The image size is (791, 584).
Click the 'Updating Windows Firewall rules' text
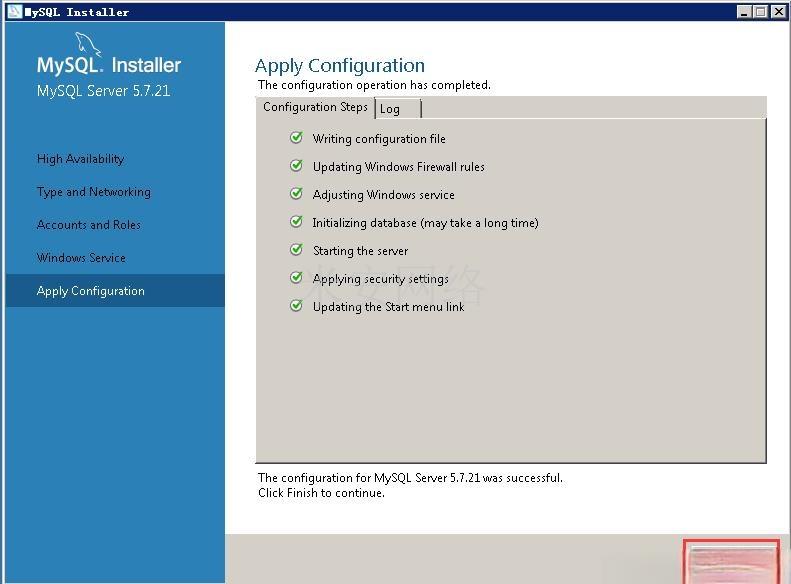pos(399,167)
